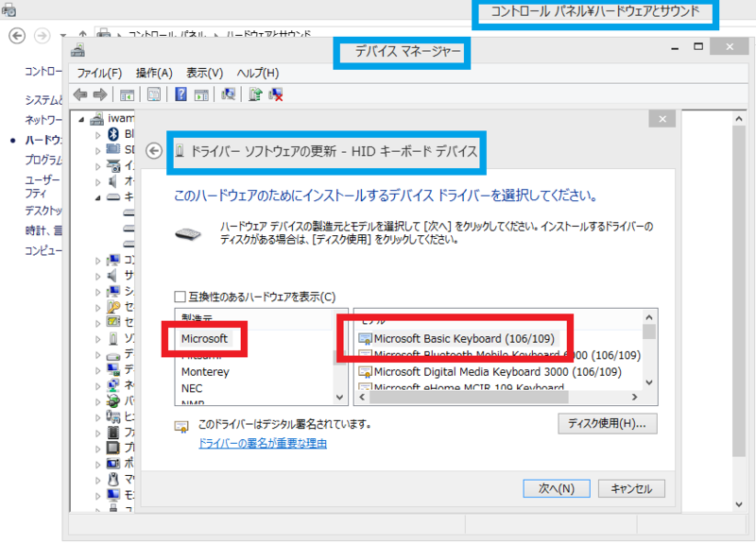Click the model list scroll up arrow
Screen dimensions: 756x543
point(649,317)
